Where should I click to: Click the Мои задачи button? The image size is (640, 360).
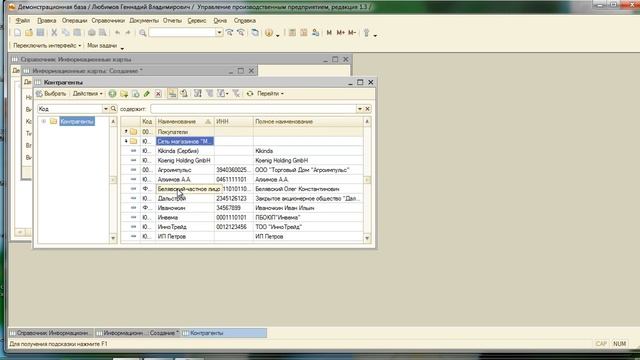[x=102, y=46]
